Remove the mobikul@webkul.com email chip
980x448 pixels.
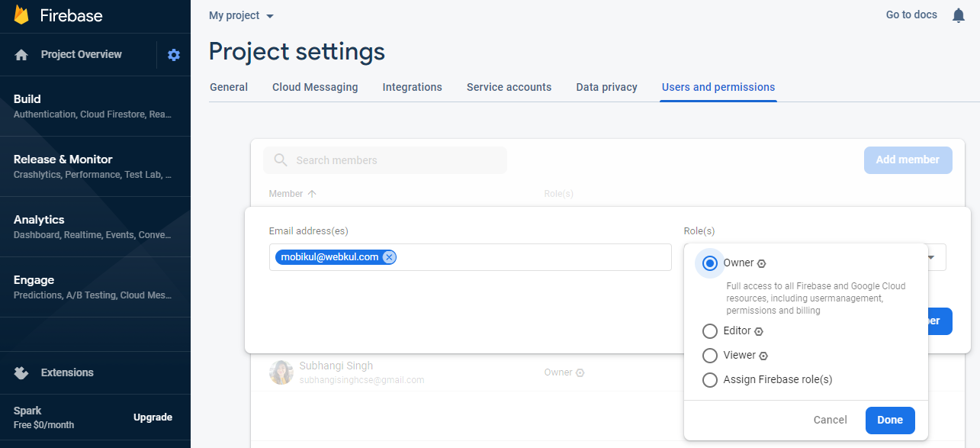click(389, 257)
